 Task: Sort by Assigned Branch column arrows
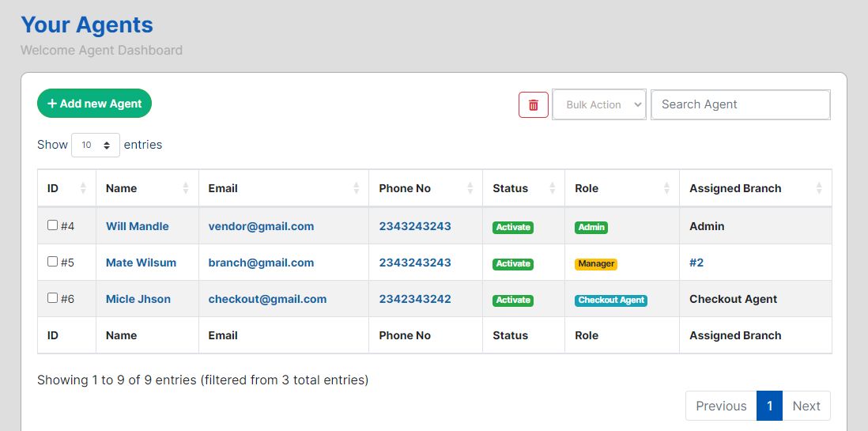[x=819, y=188]
